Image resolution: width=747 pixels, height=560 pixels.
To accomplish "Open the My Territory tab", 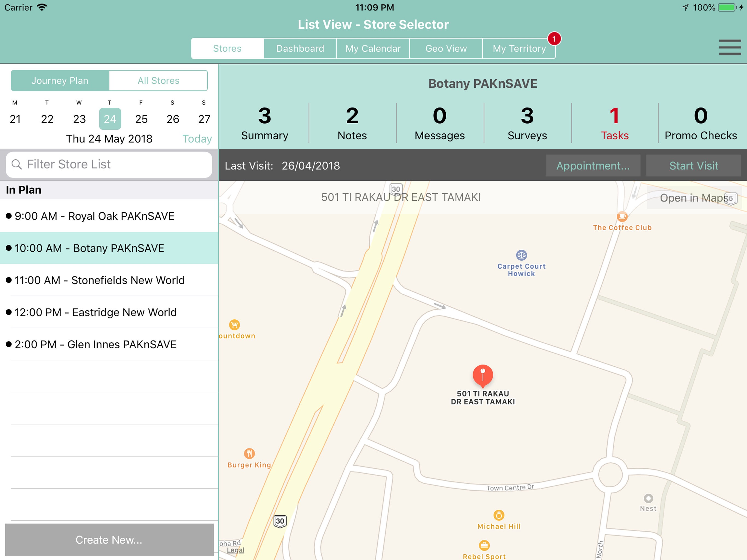I will (519, 48).
